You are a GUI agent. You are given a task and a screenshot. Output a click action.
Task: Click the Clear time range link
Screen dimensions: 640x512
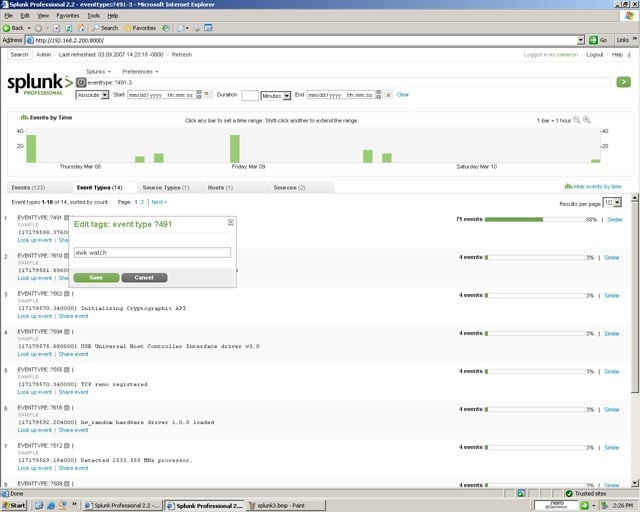coord(402,94)
